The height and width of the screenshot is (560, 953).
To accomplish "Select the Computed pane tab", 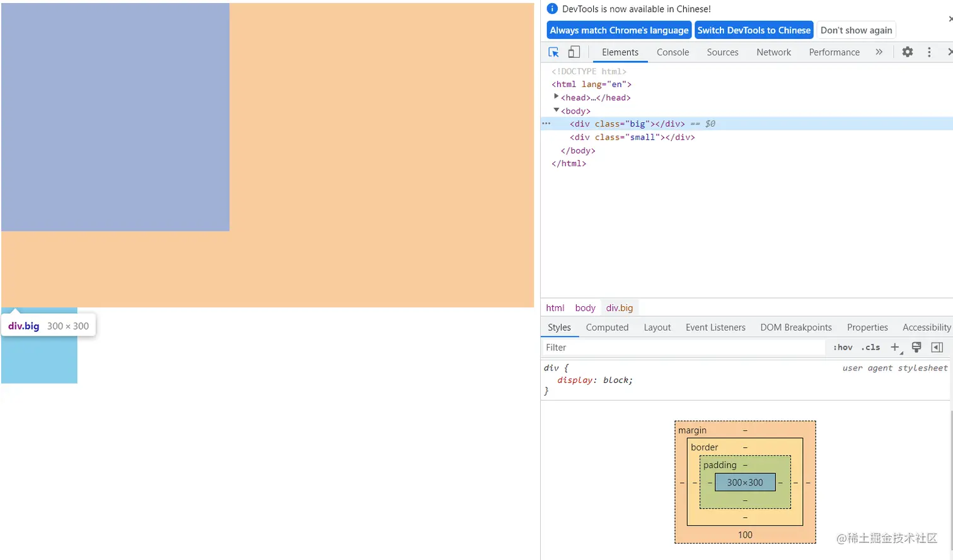I will pos(607,328).
